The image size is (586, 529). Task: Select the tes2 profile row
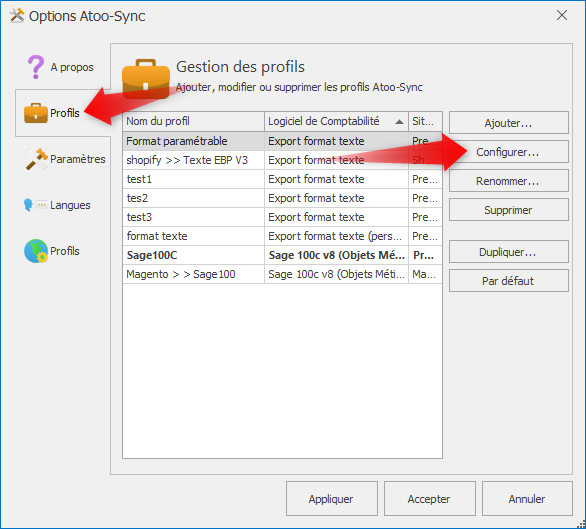[x=283, y=198]
